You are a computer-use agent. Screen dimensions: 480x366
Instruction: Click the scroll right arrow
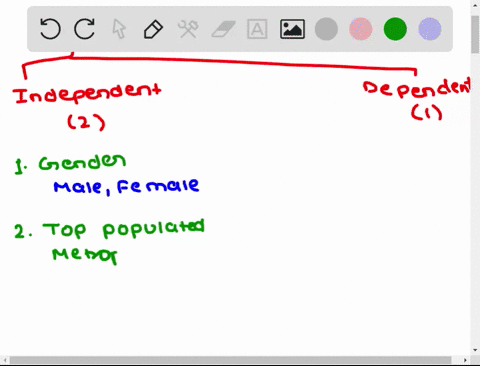coord(465,360)
